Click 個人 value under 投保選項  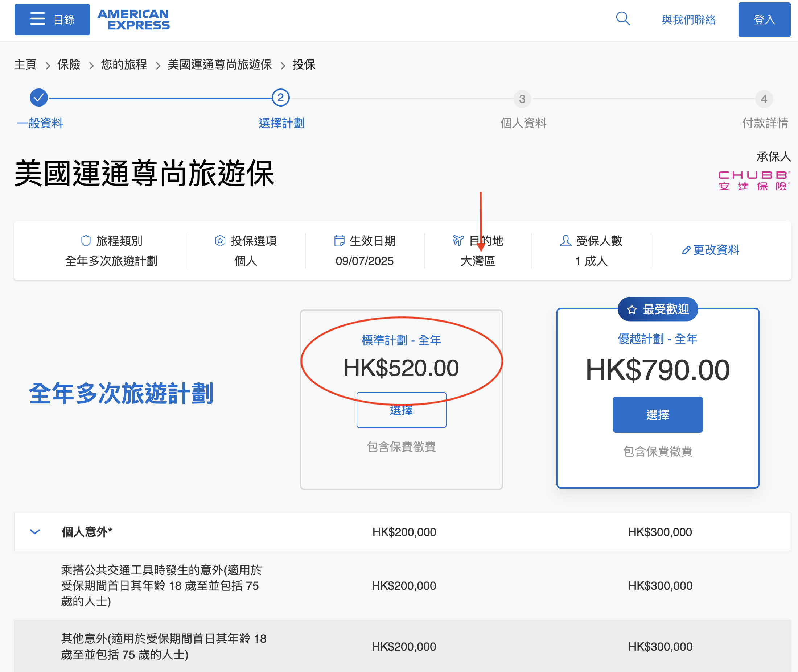246,261
